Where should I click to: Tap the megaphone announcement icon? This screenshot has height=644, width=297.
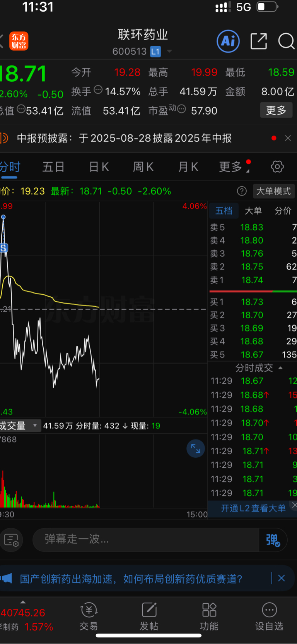[x=6, y=579]
